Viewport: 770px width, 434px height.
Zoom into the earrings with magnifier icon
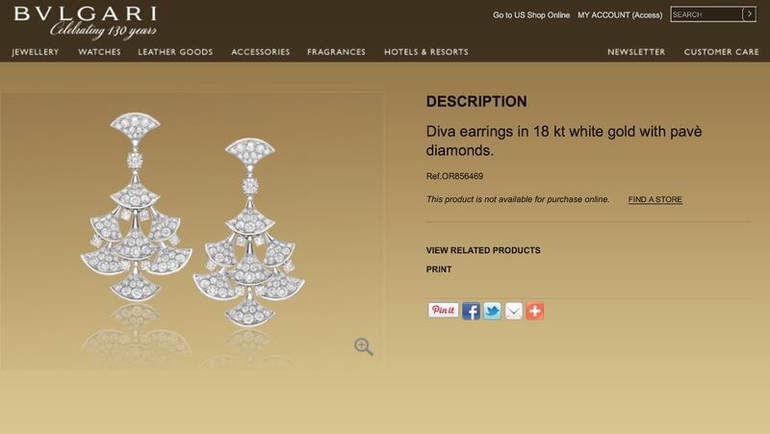pos(363,347)
